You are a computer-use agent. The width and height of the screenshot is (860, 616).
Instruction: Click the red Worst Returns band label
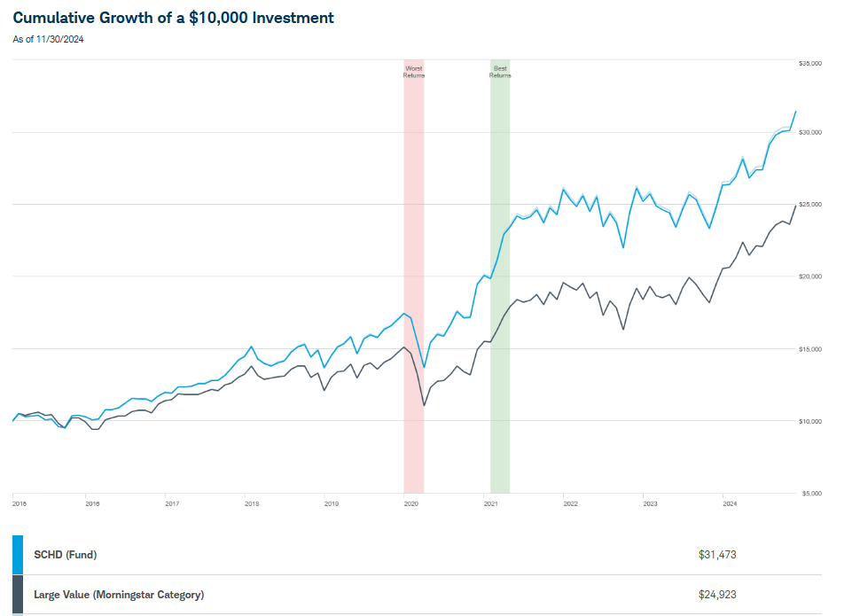414,72
